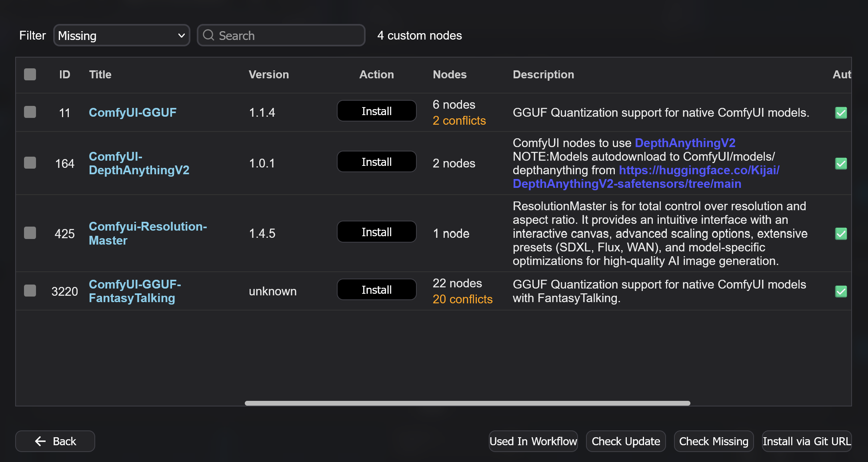Check the Comfyui-Resolution-Master row checkbox

(x=30, y=233)
